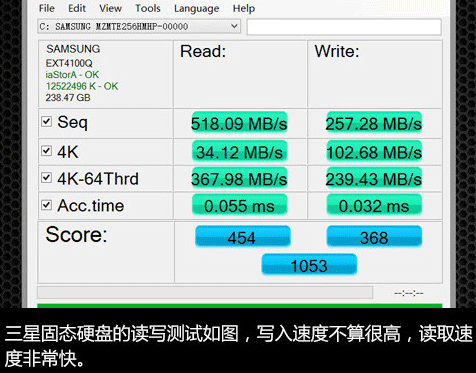The height and width of the screenshot is (373, 476).
Task: Click the benchmark progress bar
Action: [x=205, y=293]
